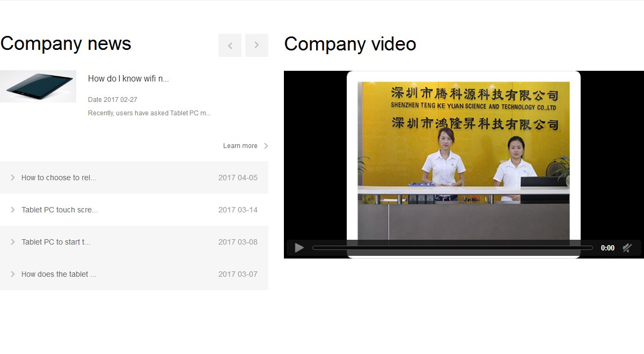This screenshot has height=354, width=644.
Task: Click chevron beside 'Tablet PC to start t...'
Action: tap(13, 242)
